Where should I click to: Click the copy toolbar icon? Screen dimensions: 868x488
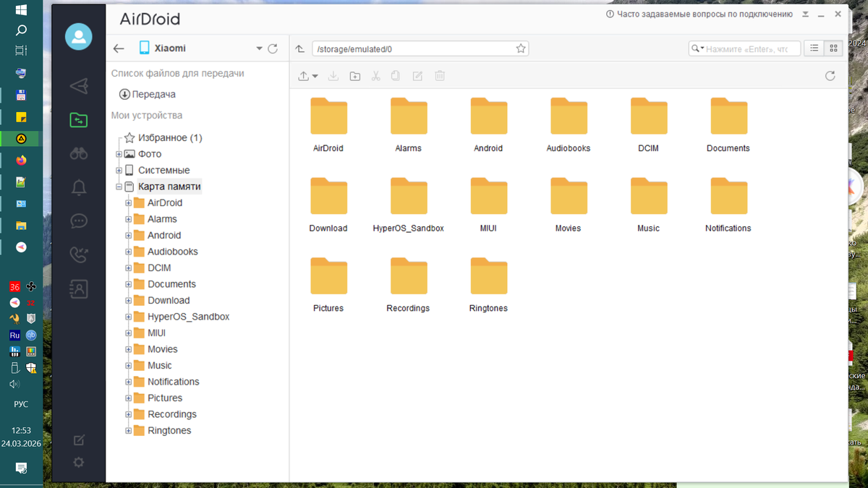tap(396, 76)
